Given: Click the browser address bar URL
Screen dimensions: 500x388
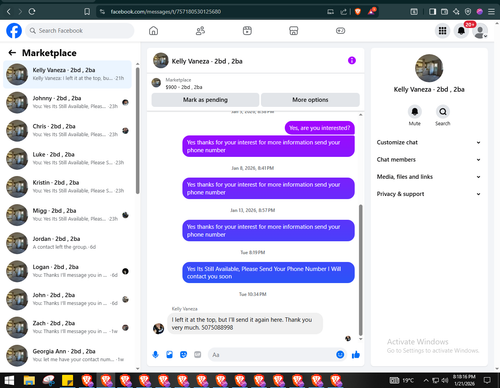Looking at the screenshot, I should [x=166, y=12].
